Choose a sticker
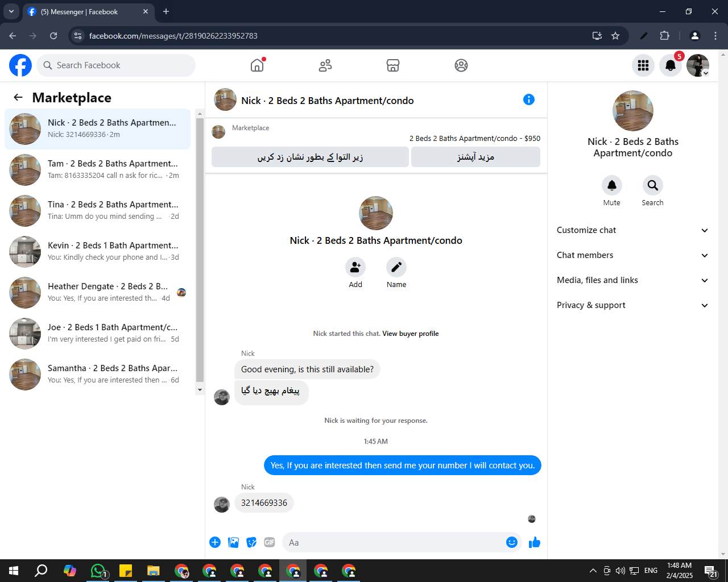The image size is (728, 582). click(x=251, y=542)
